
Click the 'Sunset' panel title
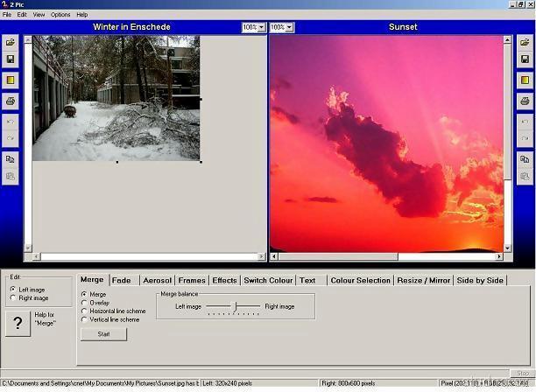click(403, 27)
